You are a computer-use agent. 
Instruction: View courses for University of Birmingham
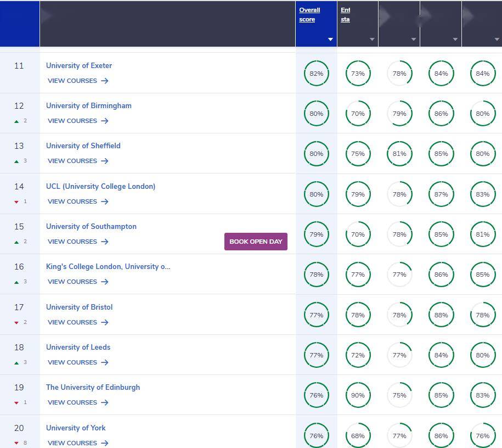click(78, 121)
